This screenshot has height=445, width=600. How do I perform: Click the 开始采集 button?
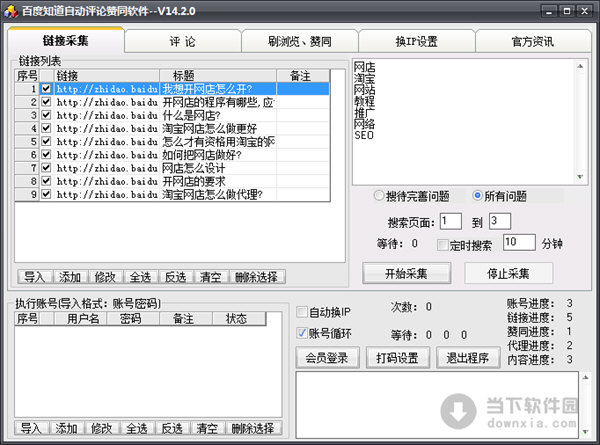coord(406,273)
